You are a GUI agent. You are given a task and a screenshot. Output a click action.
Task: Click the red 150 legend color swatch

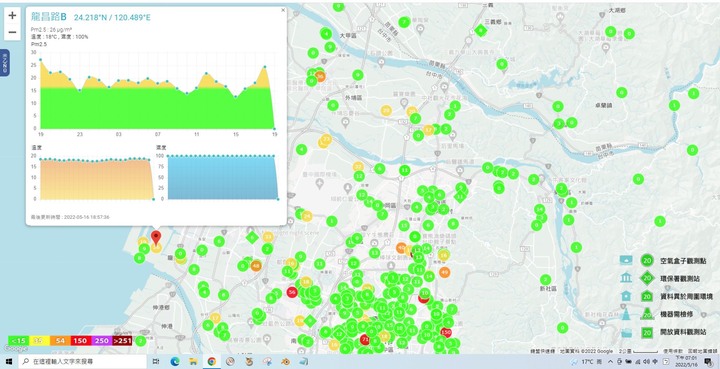(x=80, y=341)
